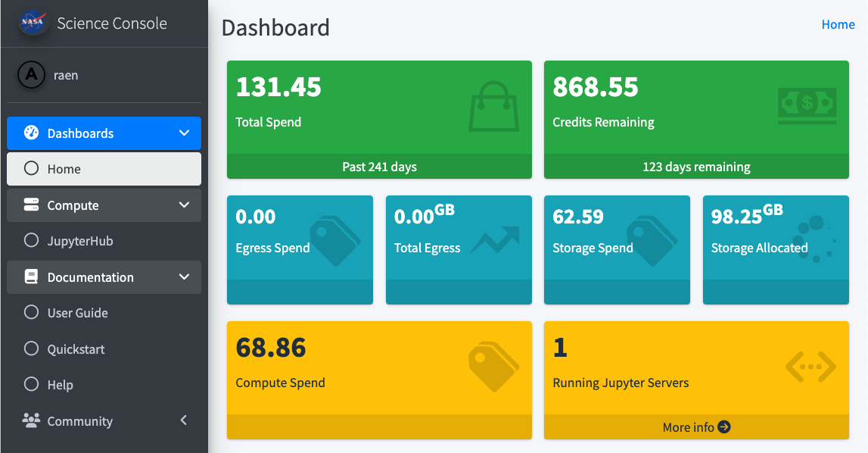Collapse the Documentation section chevron
This screenshot has height=453, width=868.
[184, 276]
